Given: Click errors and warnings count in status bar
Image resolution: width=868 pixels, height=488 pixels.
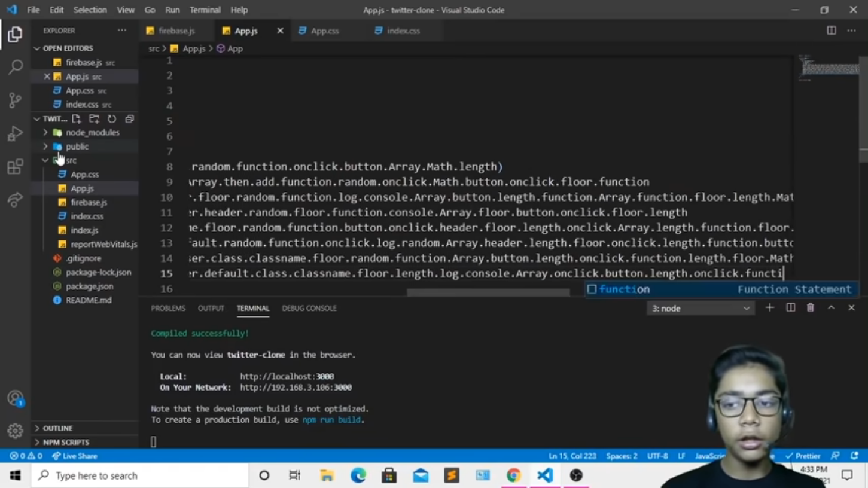Looking at the screenshot, I should [26, 456].
